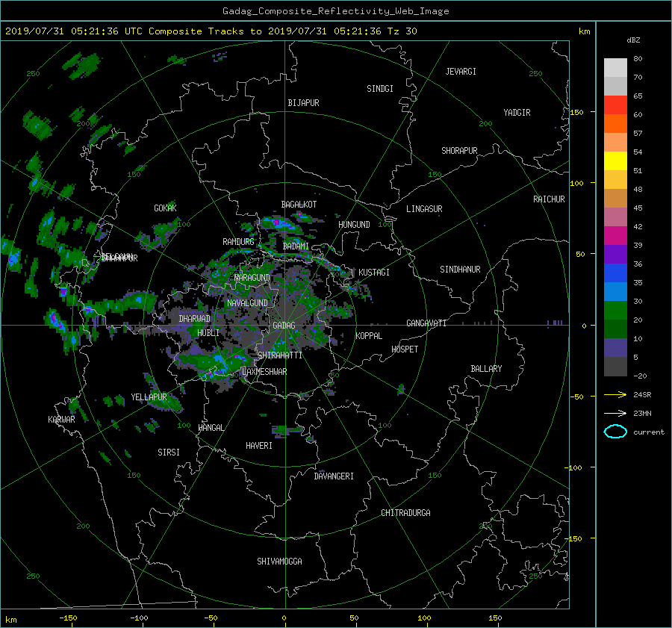Click the legend value 80
Viewport: 672px width, 628px height.
click(638, 59)
